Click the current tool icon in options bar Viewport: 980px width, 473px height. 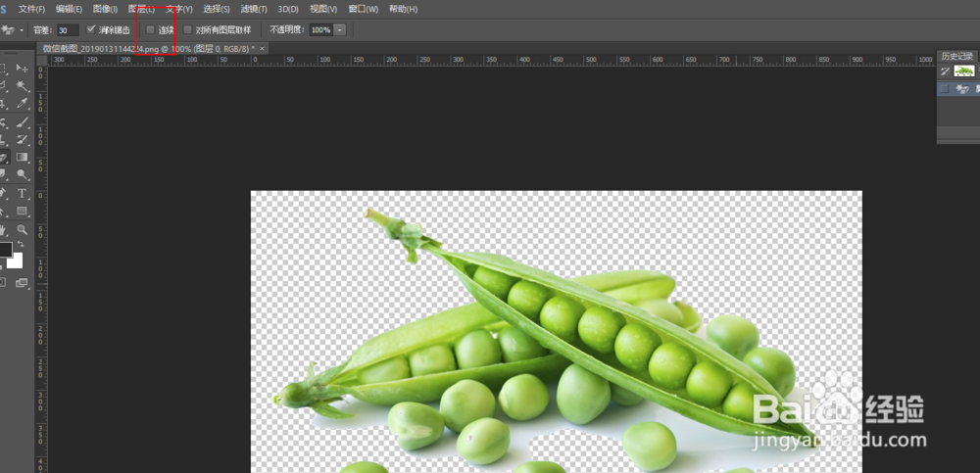click(x=8, y=30)
